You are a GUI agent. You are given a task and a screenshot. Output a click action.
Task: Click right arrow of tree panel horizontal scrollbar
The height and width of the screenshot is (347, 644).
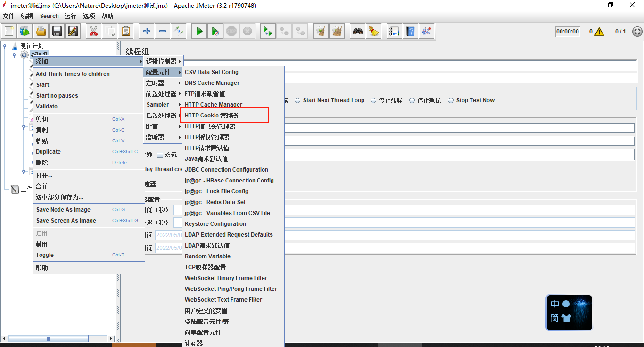111,338
